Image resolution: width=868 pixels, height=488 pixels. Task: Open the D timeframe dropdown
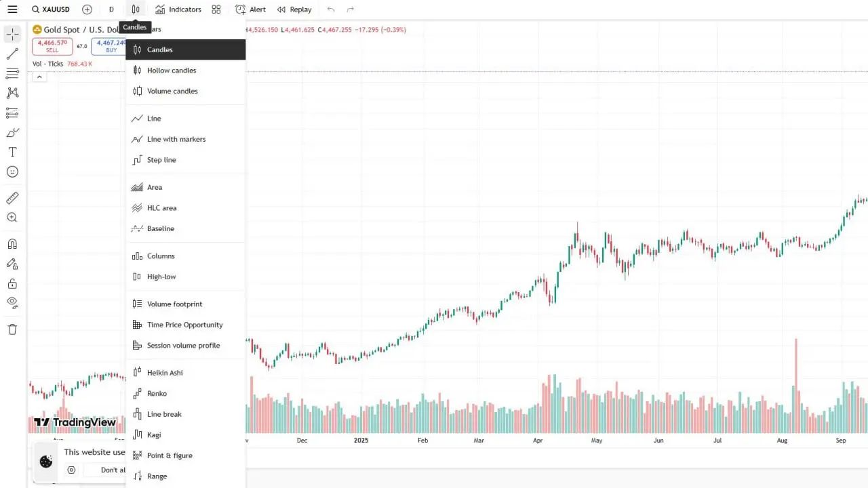[x=111, y=9]
